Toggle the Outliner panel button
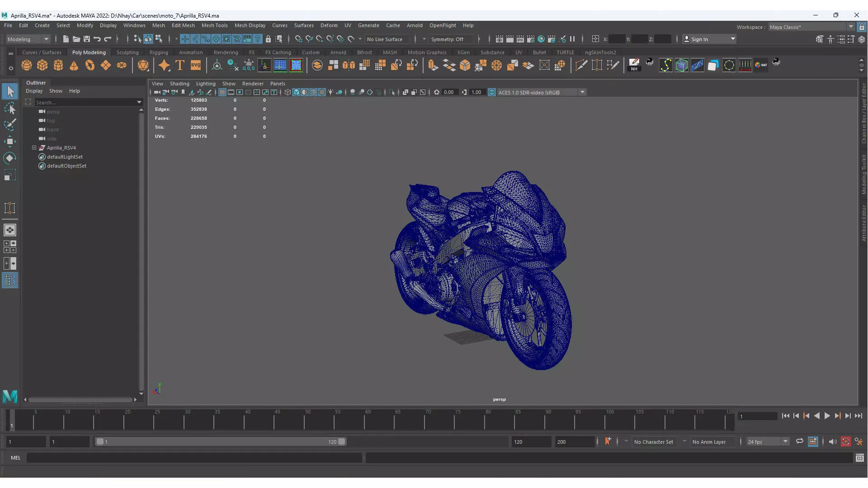The height and width of the screenshot is (488, 868). pyautogui.click(x=10, y=281)
